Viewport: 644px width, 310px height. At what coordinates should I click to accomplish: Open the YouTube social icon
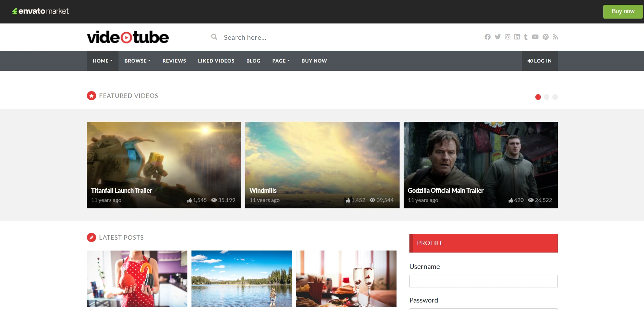[x=535, y=37]
